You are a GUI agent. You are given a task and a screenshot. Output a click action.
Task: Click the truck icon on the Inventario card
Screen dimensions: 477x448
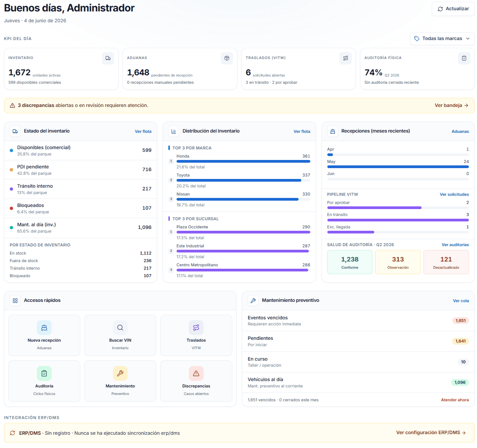click(x=108, y=58)
